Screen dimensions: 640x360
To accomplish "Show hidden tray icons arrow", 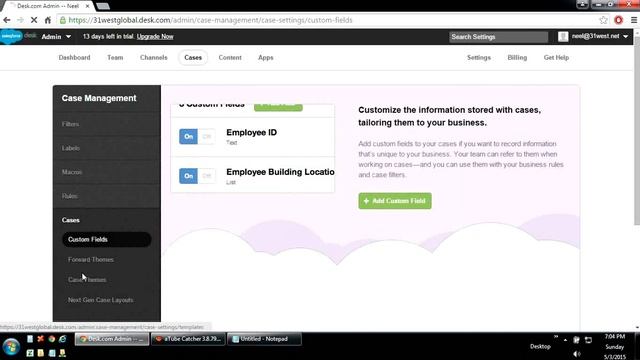I will 565,340.
